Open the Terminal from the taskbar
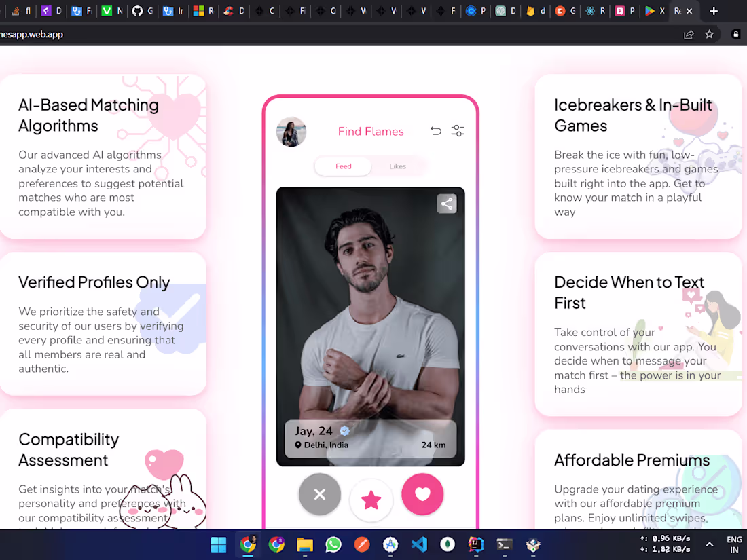This screenshot has height=560, width=747. pos(505,544)
